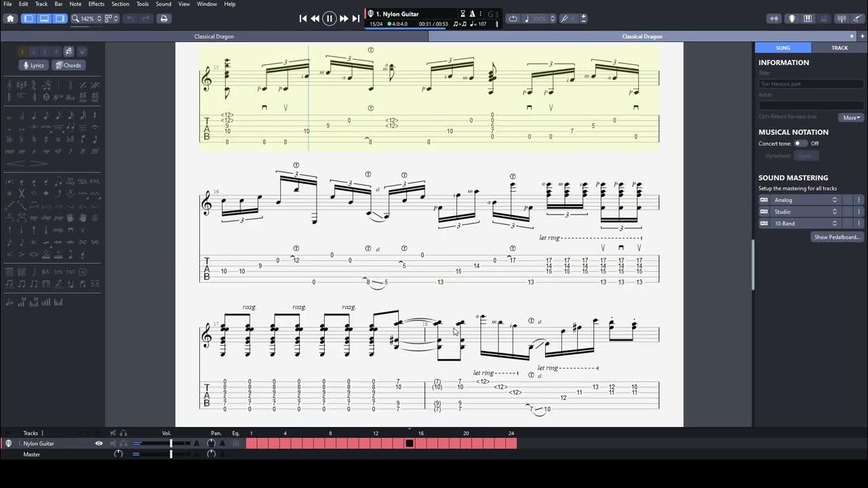Toggle the multivoice edit button
The width and height of the screenshot is (868, 488).
68,52
